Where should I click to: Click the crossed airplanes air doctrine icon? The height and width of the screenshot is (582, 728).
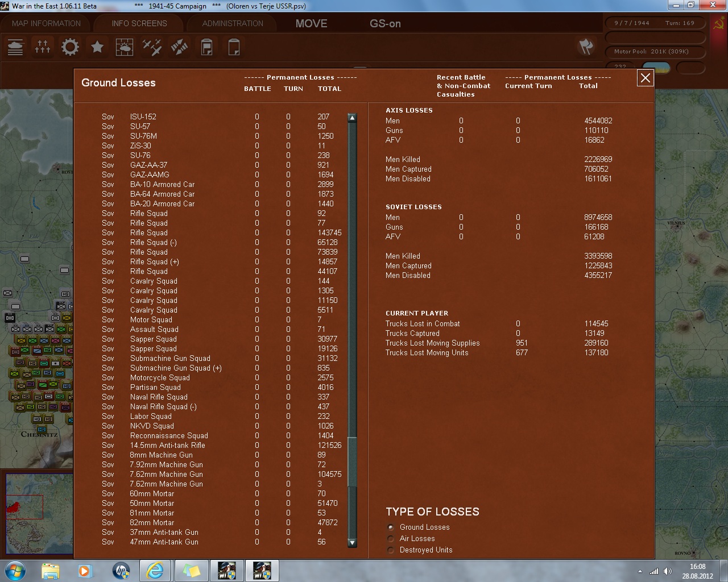tap(152, 47)
